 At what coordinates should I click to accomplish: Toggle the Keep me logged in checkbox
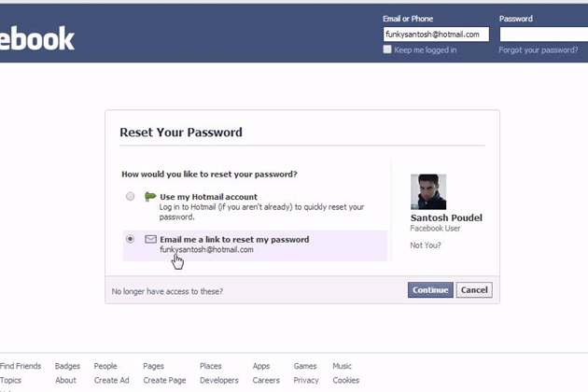(x=387, y=49)
